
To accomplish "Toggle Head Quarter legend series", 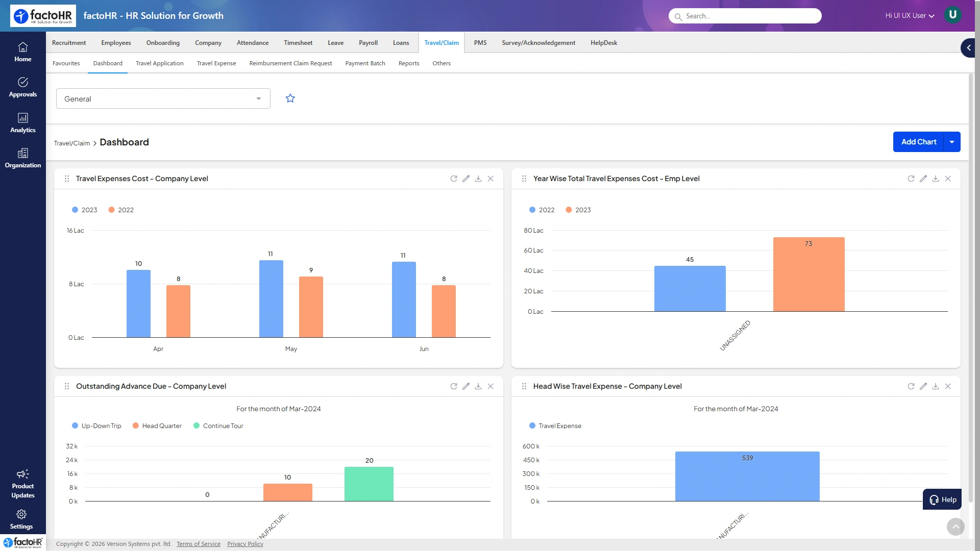I will coord(157,425).
